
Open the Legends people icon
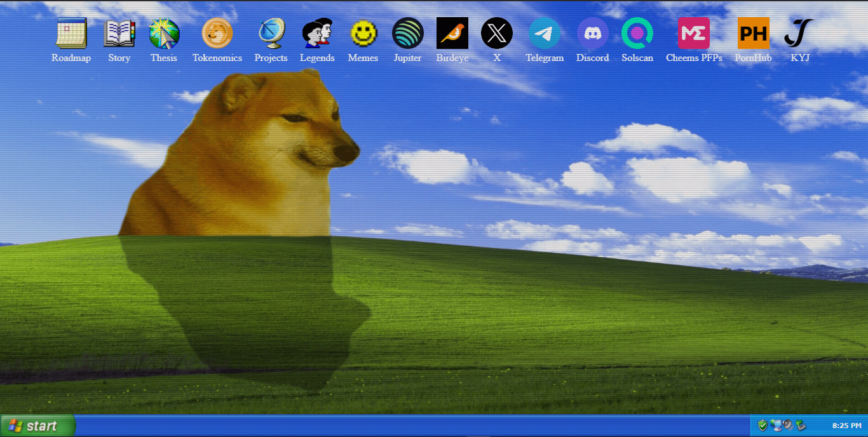(317, 34)
